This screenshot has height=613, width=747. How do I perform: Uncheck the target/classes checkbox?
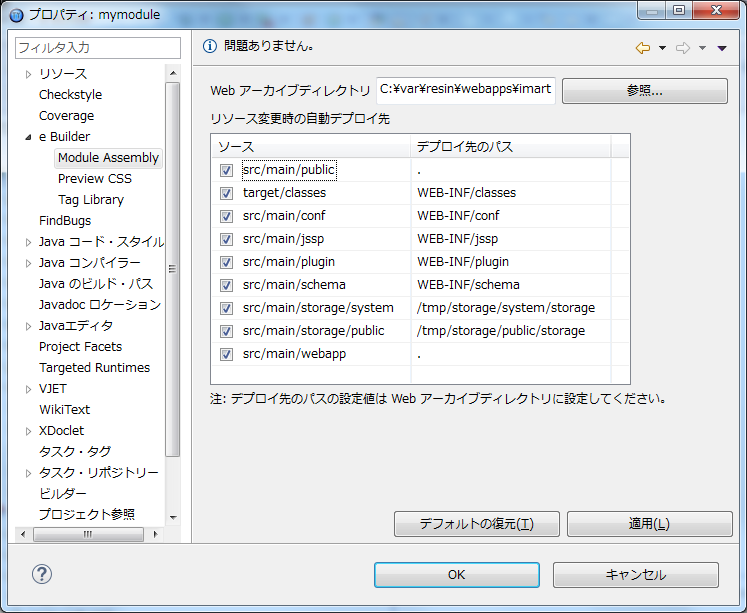coord(226,193)
